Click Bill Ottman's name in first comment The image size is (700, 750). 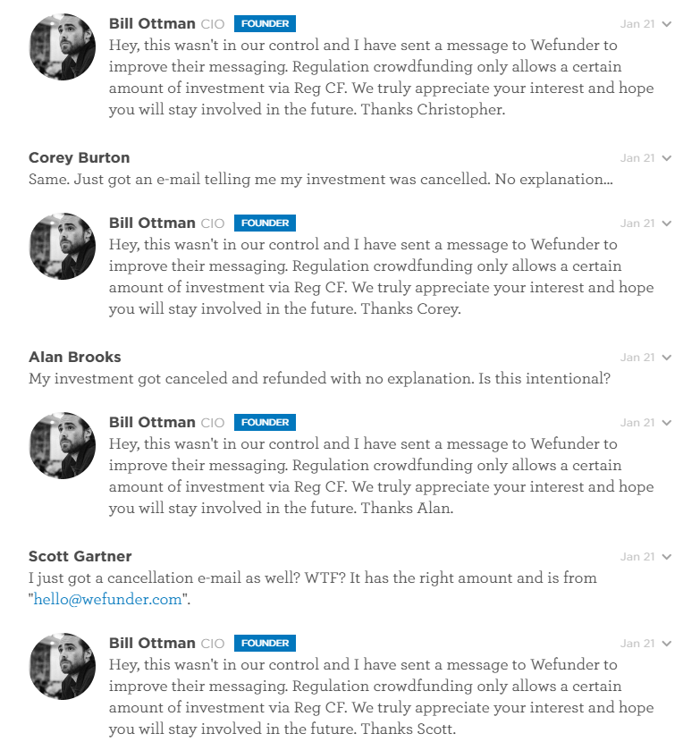(x=152, y=23)
